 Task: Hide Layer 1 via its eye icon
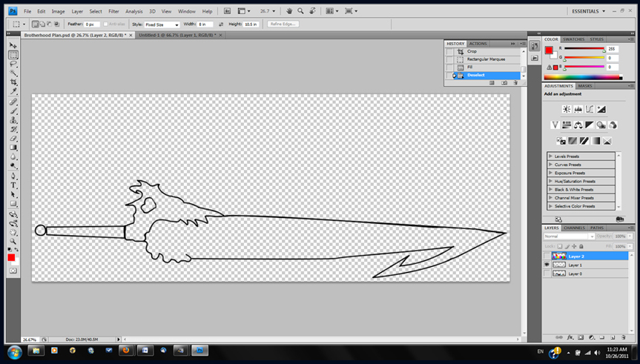pos(547,265)
